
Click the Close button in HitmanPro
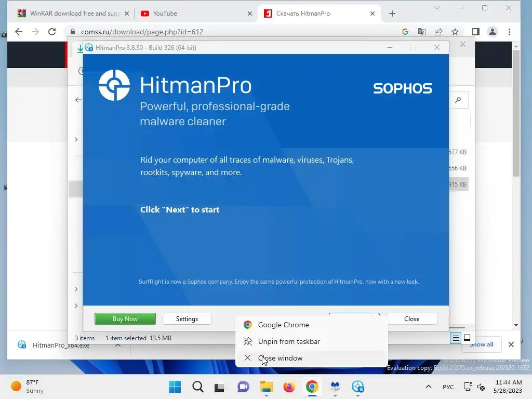coord(412,319)
